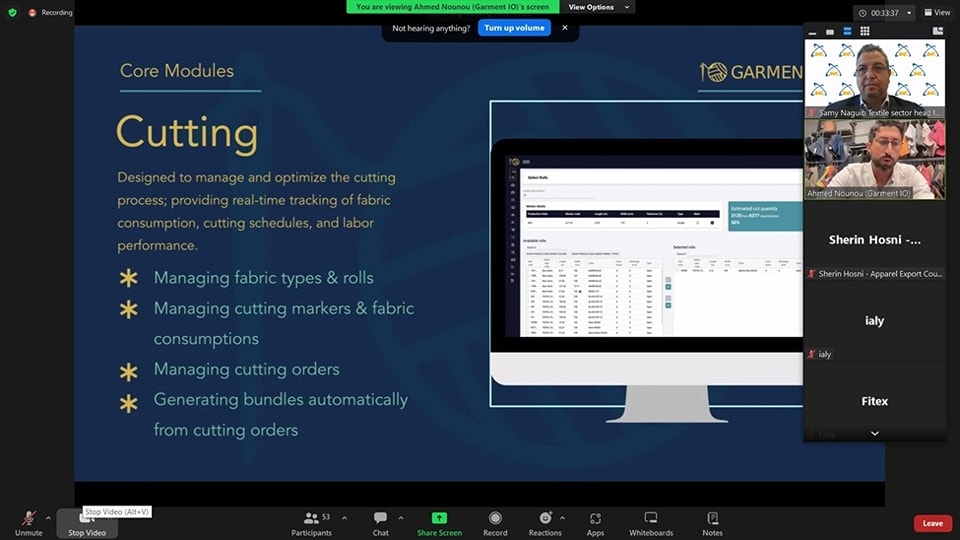Open the Participants panel
This screenshot has height=540, width=960.
click(x=312, y=522)
